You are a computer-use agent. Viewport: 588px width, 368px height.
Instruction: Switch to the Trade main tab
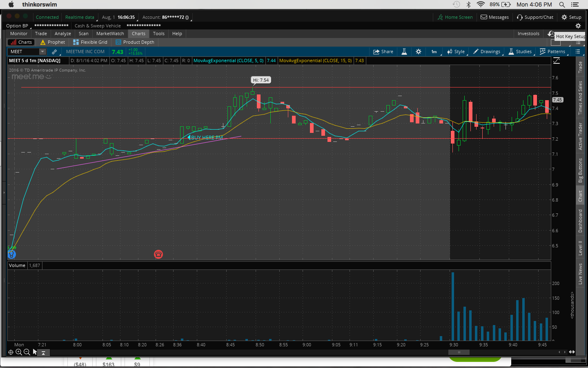click(x=41, y=34)
